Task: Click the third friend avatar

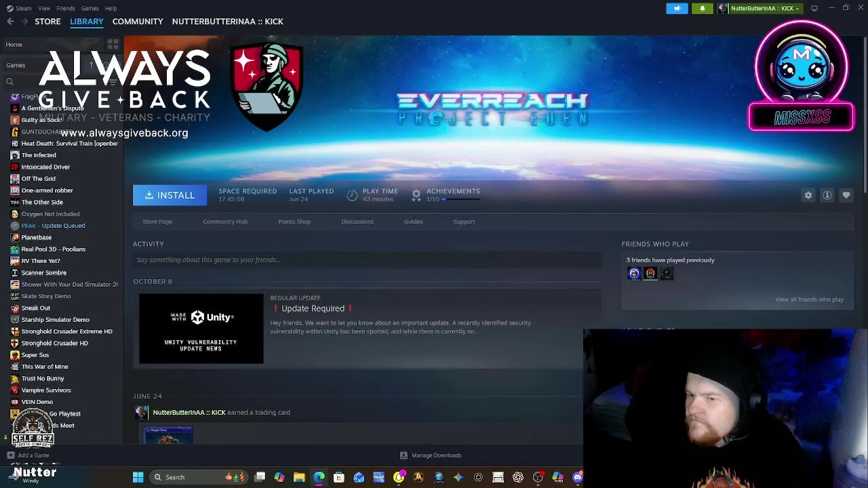Action: (667, 274)
